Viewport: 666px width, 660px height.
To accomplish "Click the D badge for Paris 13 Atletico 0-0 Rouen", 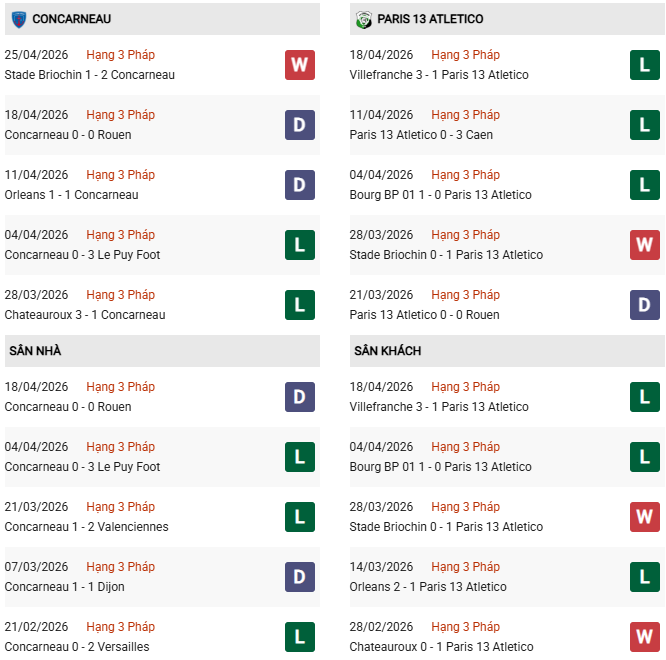I will [645, 305].
